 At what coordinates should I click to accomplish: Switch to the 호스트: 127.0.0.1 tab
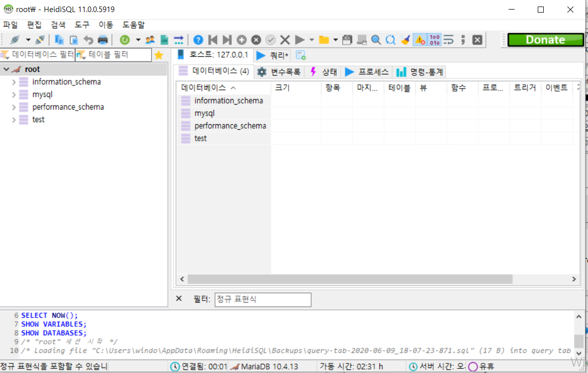213,55
